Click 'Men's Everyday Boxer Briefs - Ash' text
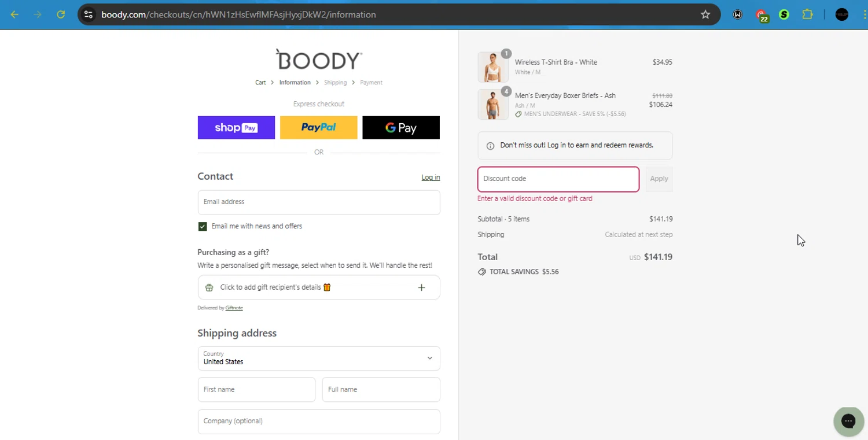The width and height of the screenshot is (868, 440). pyautogui.click(x=565, y=96)
